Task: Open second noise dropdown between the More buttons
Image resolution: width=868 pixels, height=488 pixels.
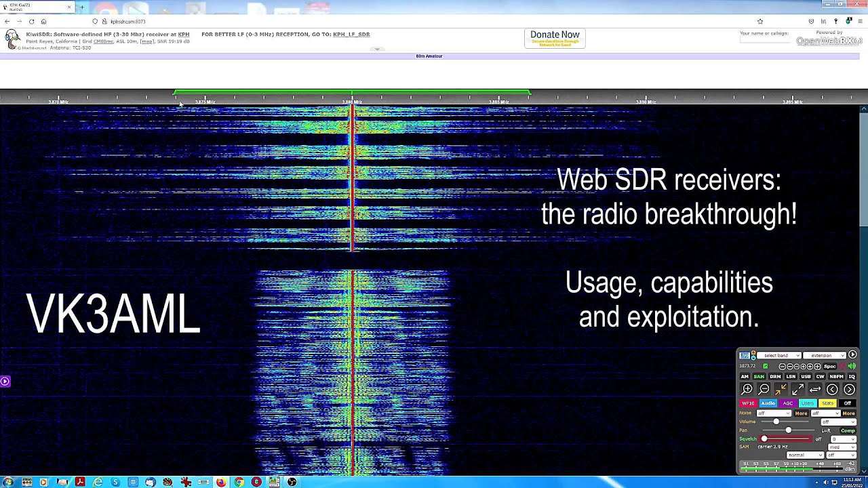Action: (825, 413)
